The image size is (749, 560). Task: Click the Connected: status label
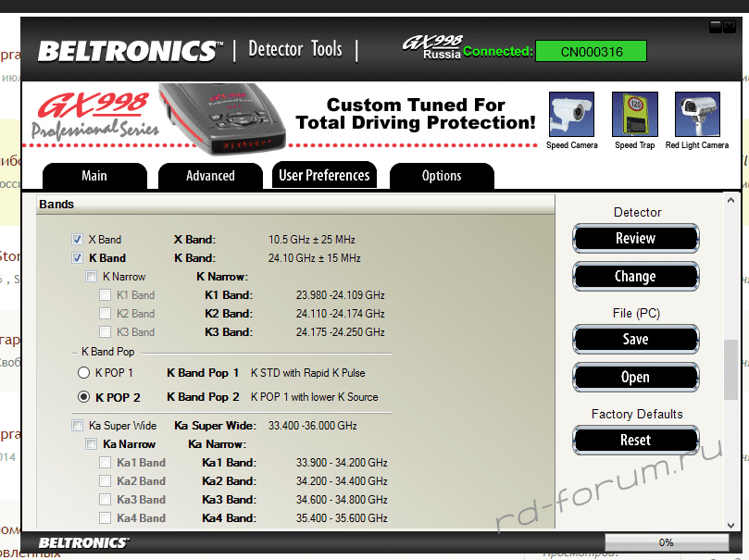click(x=498, y=52)
